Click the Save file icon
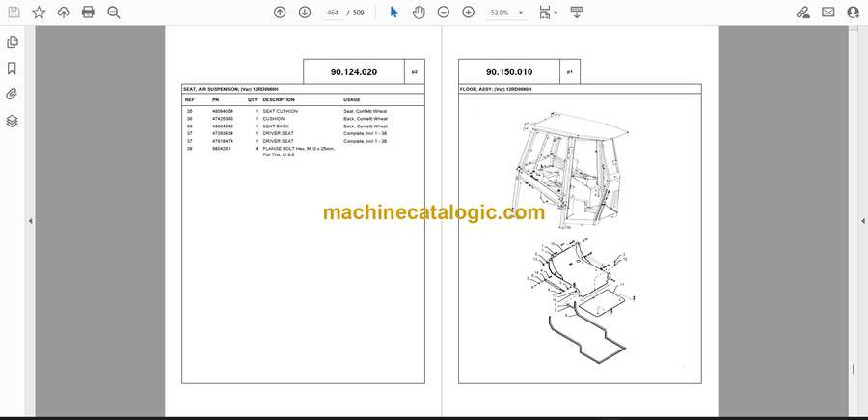The image size is (868, 420). pos(14,13)
